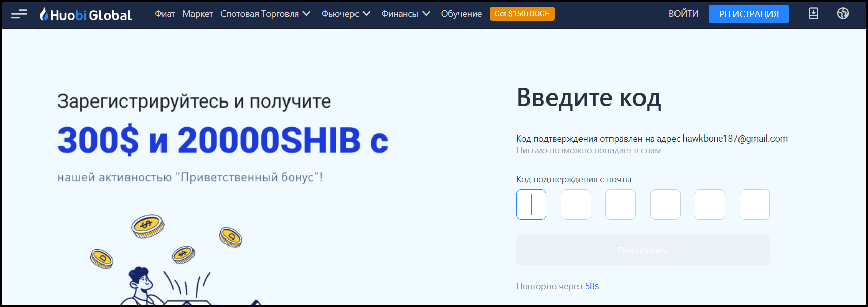
Task: Click the Get $150+DOGE promo button
Action: pos(522,14)
